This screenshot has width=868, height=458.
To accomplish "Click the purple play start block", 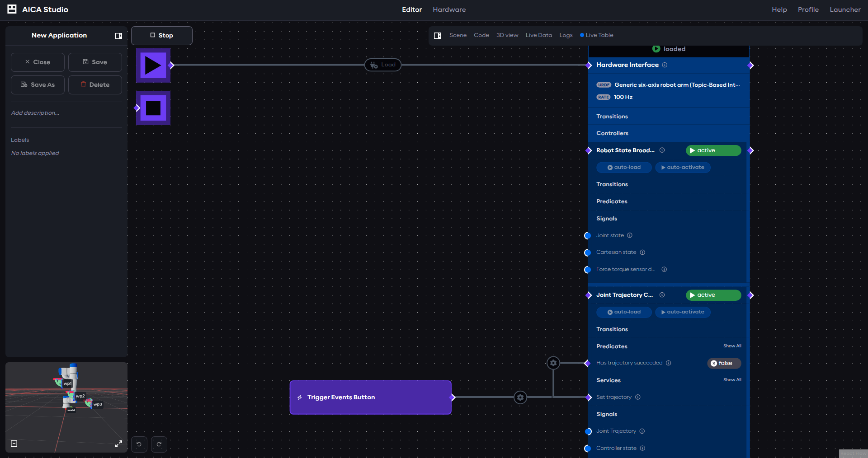I will 153,65.
